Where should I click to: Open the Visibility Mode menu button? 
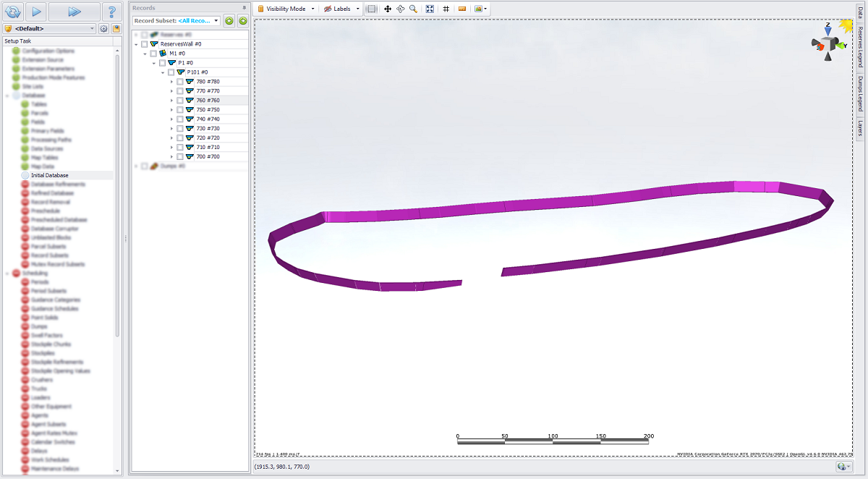(x=286, y=9)
